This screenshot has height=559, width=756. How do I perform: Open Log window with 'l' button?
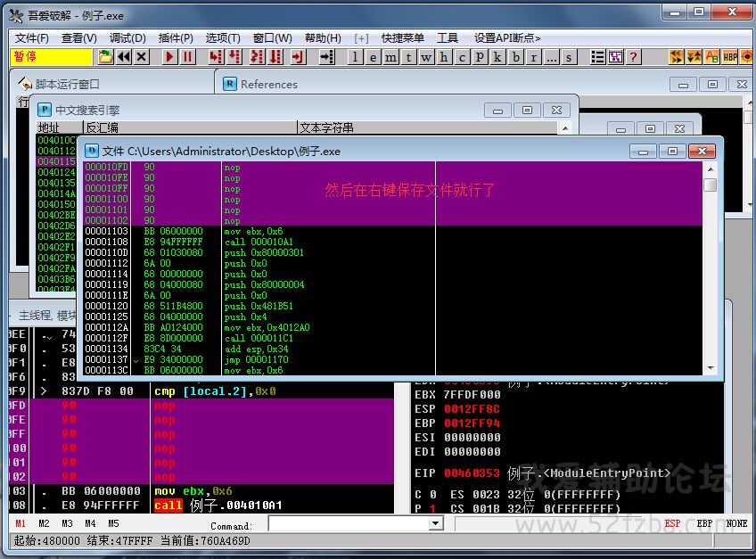pos(356,57)
